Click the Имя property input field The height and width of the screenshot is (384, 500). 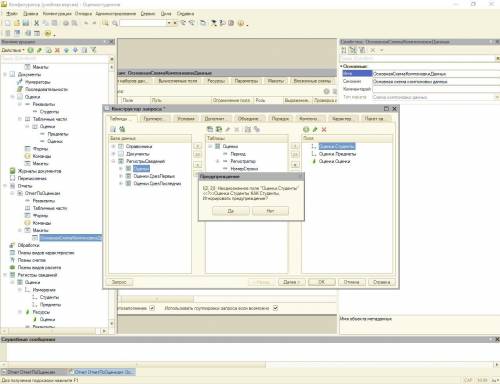tap(435, 73)
